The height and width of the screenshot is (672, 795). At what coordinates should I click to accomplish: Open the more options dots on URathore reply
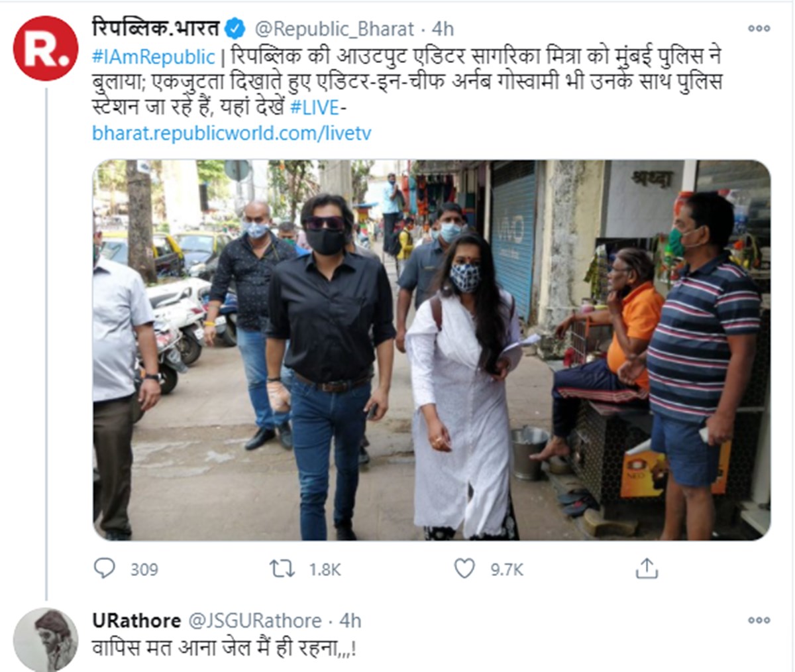tap(759, 620)
